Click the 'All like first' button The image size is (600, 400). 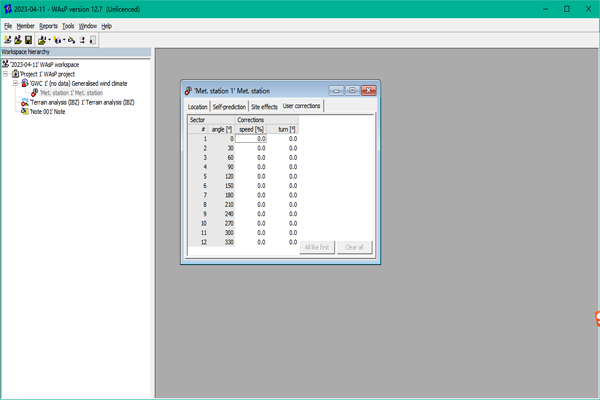(x=317, y=247)
